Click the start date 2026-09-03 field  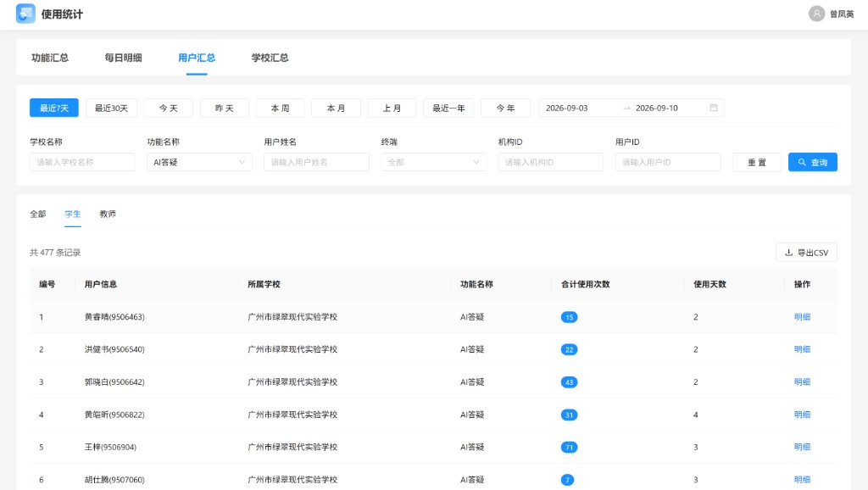pyautogui.click(x=567, y=108)
